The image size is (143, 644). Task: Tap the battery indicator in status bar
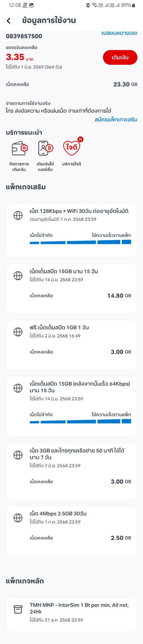[133, 5]
